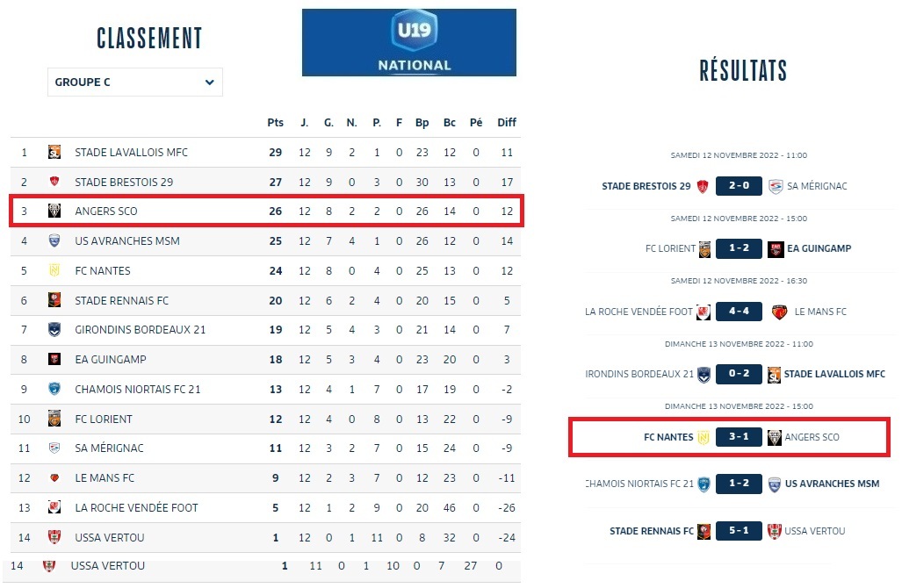The image size is (902, 588).
Task: Sort standings by Pts column header
Action: [275, 123]
